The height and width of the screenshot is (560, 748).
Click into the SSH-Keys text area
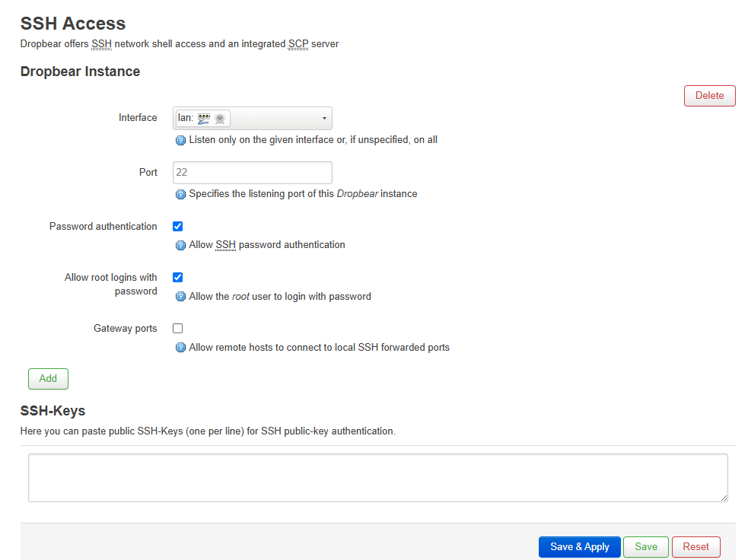tap(378, 478)
